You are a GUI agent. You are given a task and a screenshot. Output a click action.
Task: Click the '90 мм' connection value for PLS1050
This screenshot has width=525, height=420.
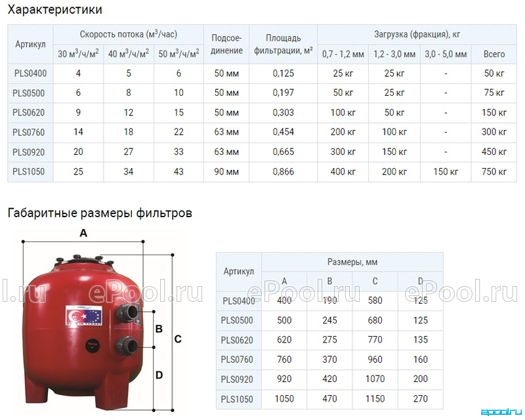click(226, 172)
